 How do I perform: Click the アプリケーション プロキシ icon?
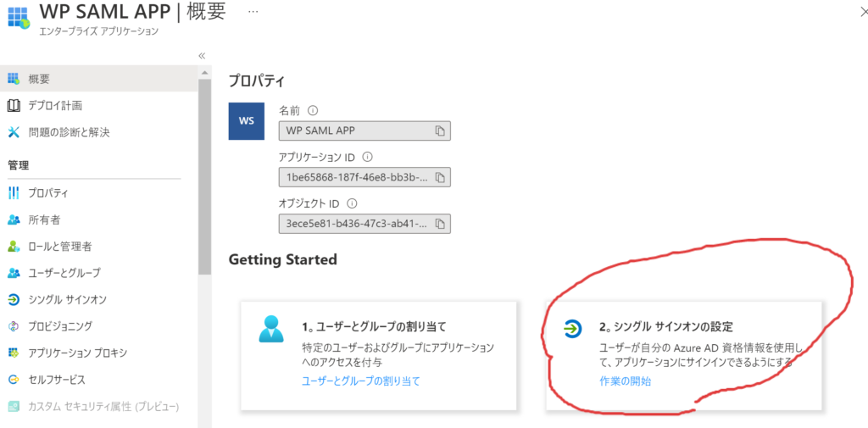coord(14,353)
